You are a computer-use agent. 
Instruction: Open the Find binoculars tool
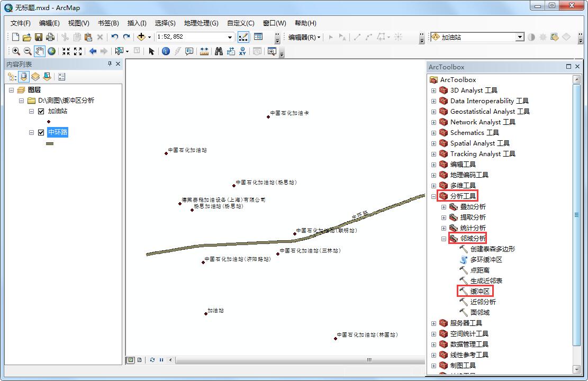219,51
